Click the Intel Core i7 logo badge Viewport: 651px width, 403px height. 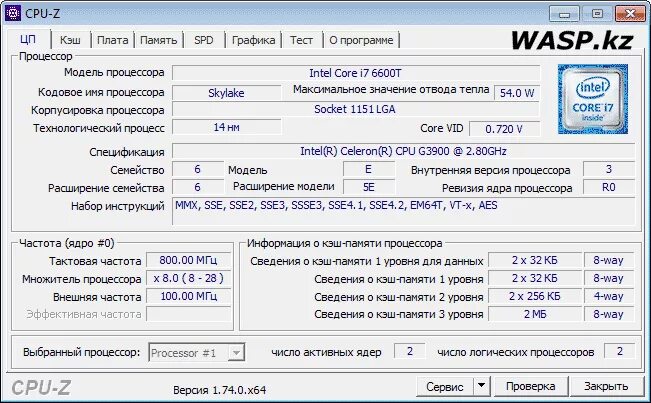[x=592, y=99]
